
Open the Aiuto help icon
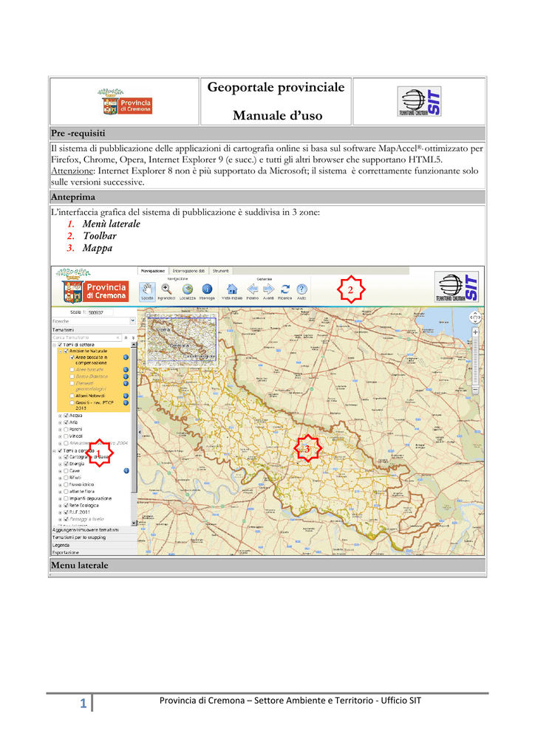[x=301, y=292]
